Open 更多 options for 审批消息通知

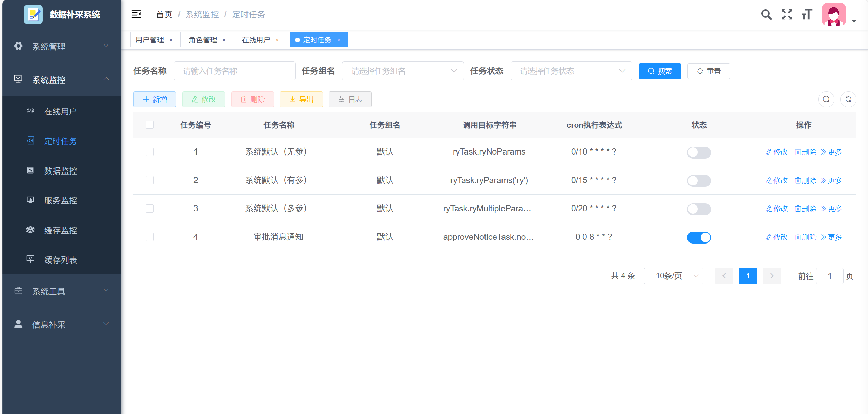(832, 237)
